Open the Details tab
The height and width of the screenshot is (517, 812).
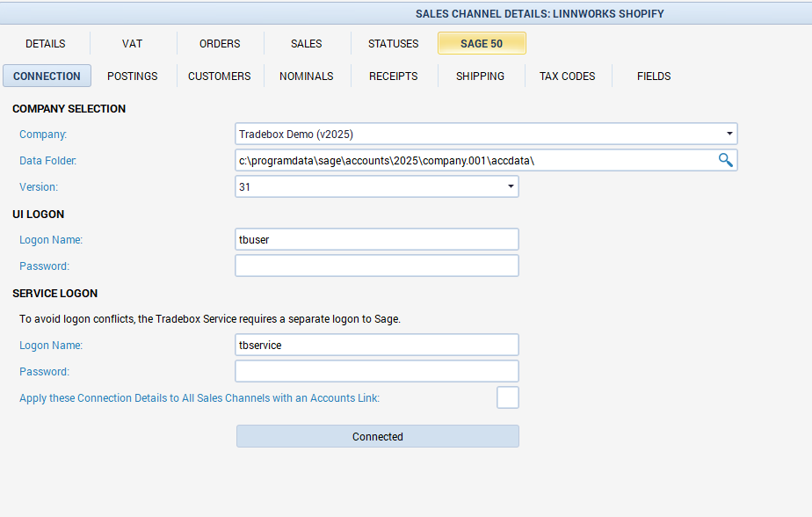click(46, 43)
